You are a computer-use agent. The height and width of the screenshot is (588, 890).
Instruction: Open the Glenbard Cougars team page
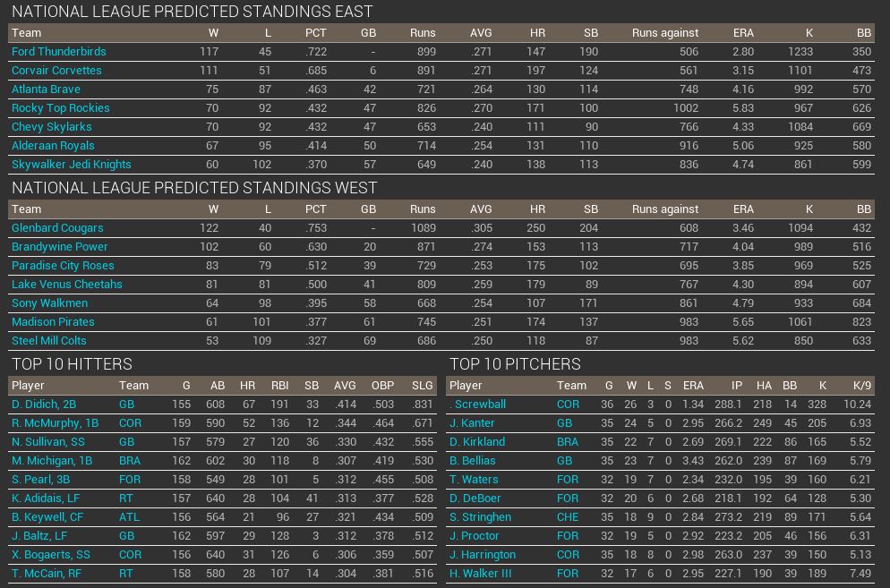[x=57, y=228]
